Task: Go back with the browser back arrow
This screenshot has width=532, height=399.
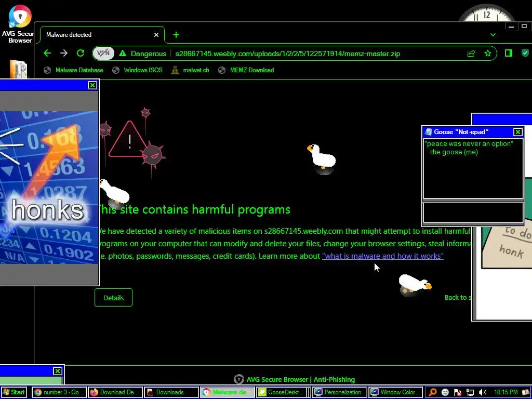Action: pyautogui.click(x=47, y=54)
